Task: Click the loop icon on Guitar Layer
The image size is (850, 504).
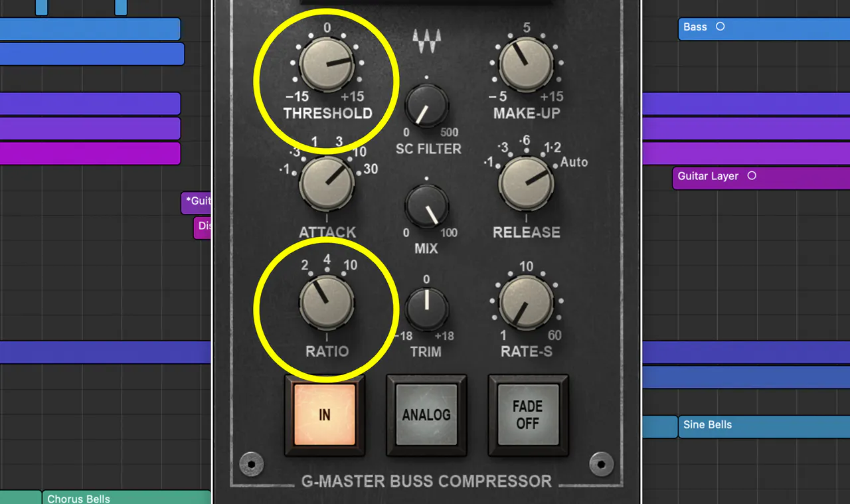Action: point(751,176)
